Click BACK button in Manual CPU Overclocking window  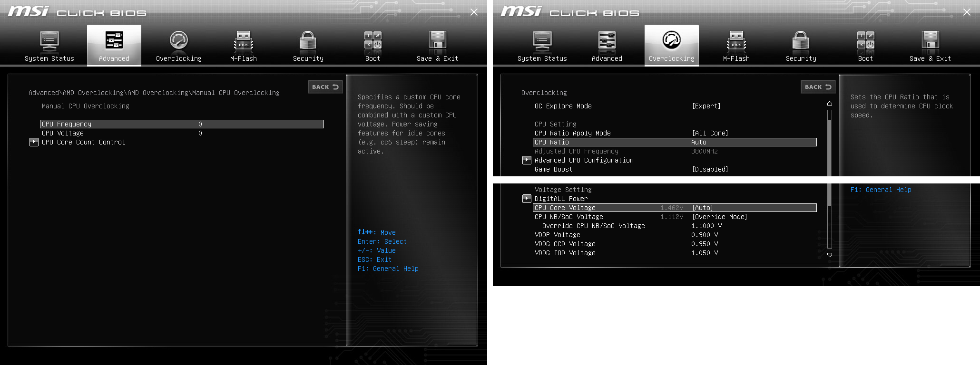point(325,87)
